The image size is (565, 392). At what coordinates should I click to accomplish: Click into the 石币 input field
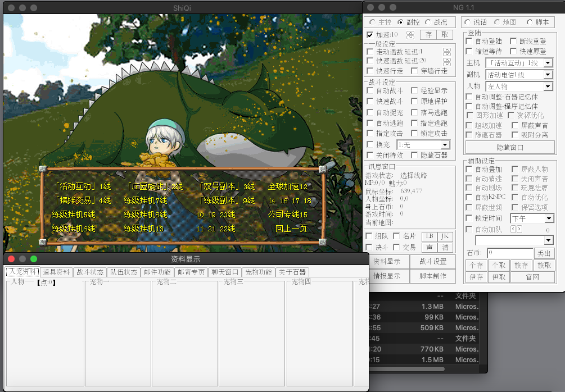(510, 253)
